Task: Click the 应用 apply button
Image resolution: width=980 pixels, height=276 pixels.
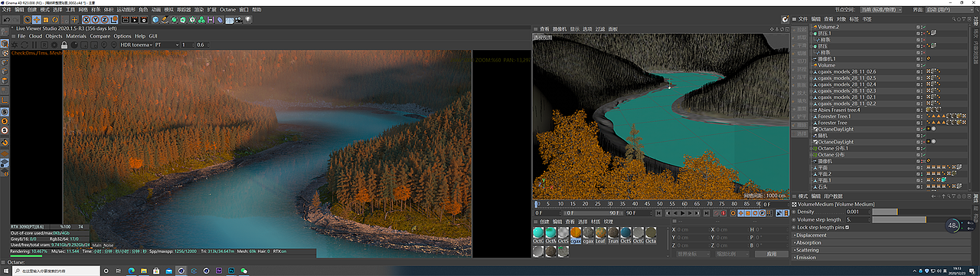Action: (772, 254)
